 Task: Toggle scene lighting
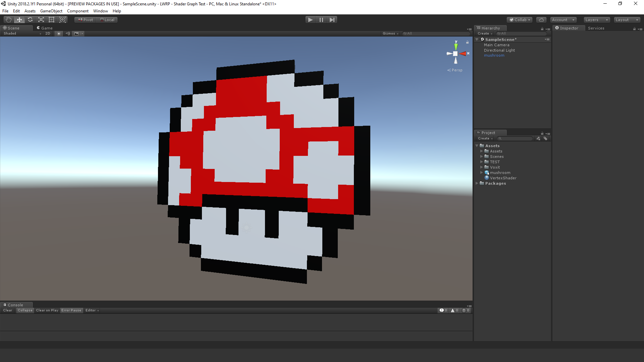(59, 34)
